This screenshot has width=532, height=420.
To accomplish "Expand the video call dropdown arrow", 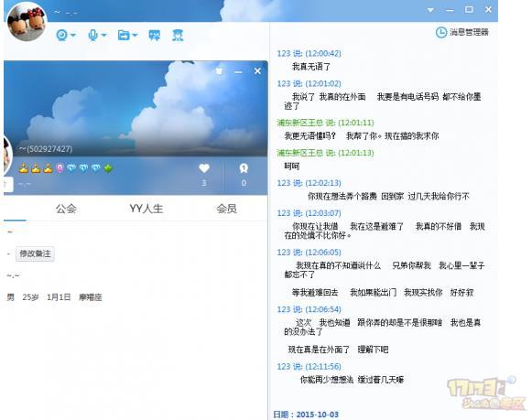I will [x=73, y=35].
